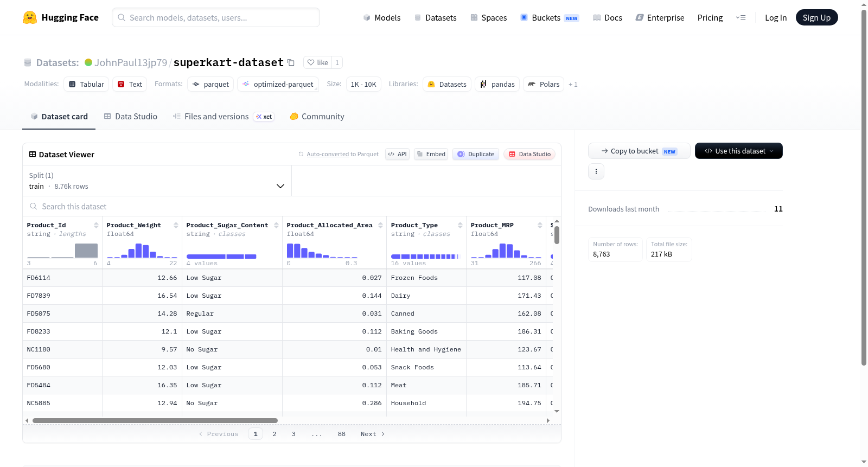Open Spaces in the top navigation

pos(489,17)
